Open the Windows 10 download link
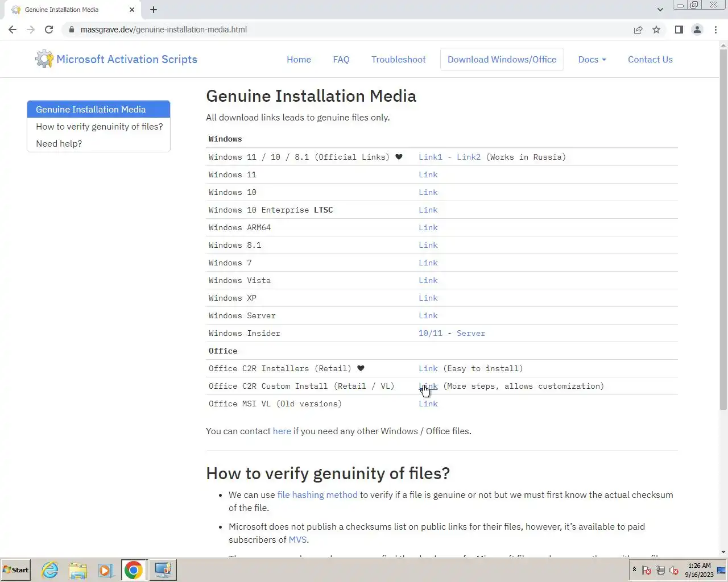728x582 pixels. coord(428,192)
